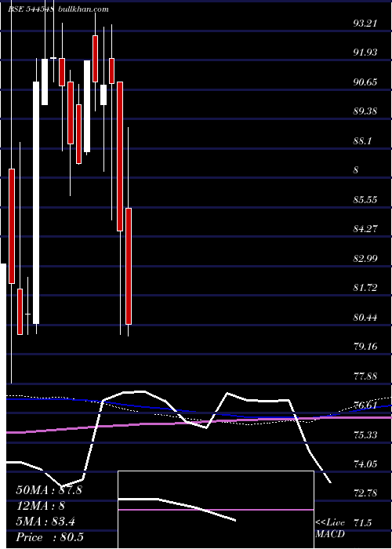392x549 pixels.
Task: Click the 76.61 price axis label
Action: (366, 405)
